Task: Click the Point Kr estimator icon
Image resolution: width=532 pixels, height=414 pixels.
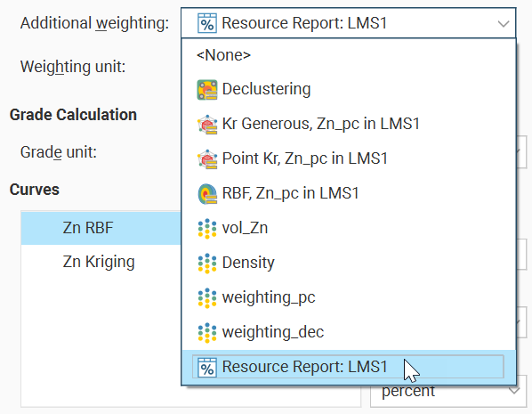Action: pyautogui.click(x=207, y=159)
